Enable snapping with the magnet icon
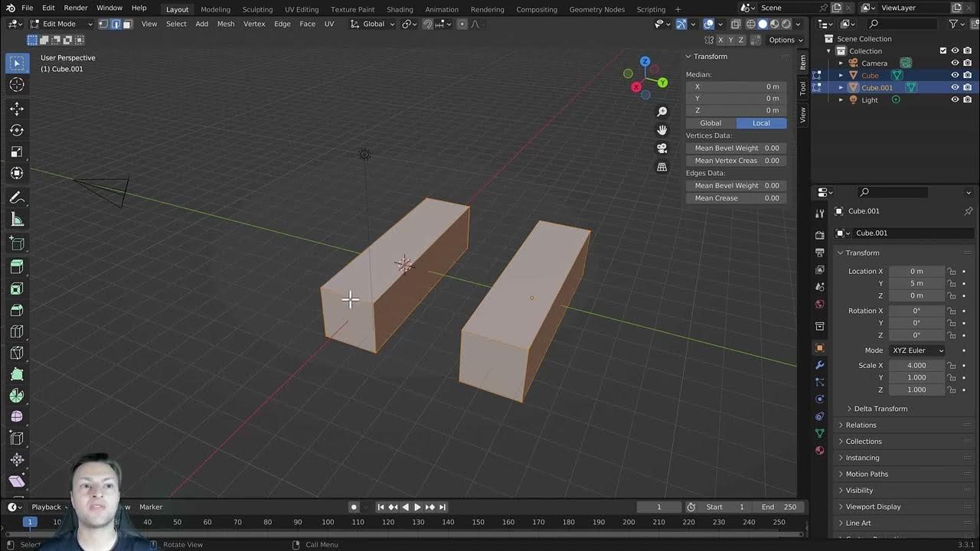 (426, 24)
